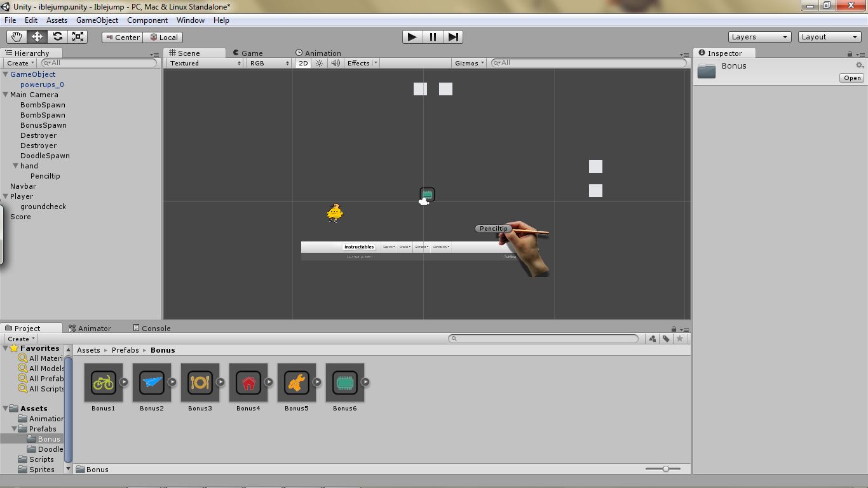Click Prefabs in the Project breadcrumb
Image resolution: width=868 pixels, height=488 pixels.
pos(125,350)
